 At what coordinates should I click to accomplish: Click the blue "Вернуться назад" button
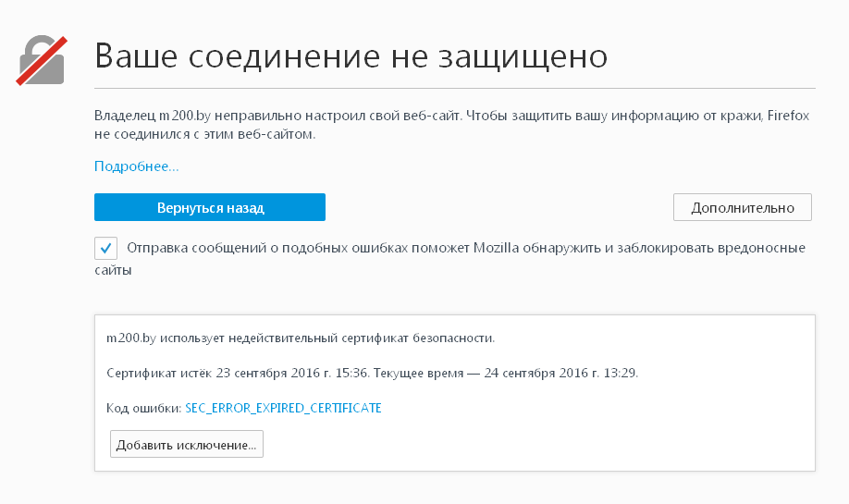point(210,207)
